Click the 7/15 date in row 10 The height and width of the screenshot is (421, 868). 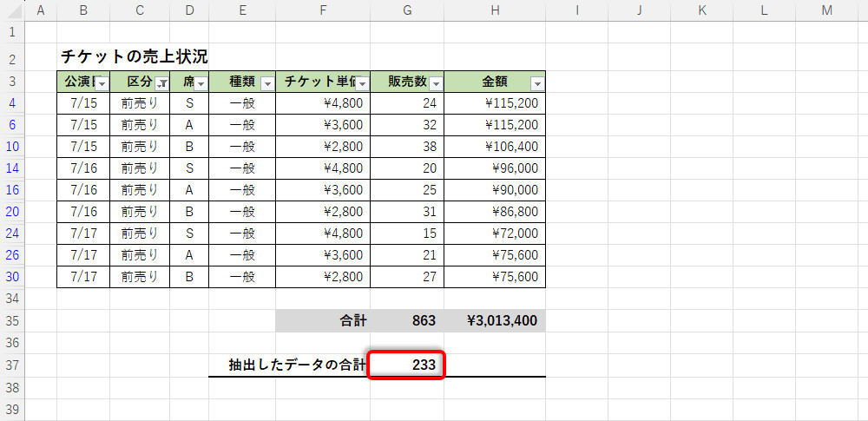click(83, 146)
